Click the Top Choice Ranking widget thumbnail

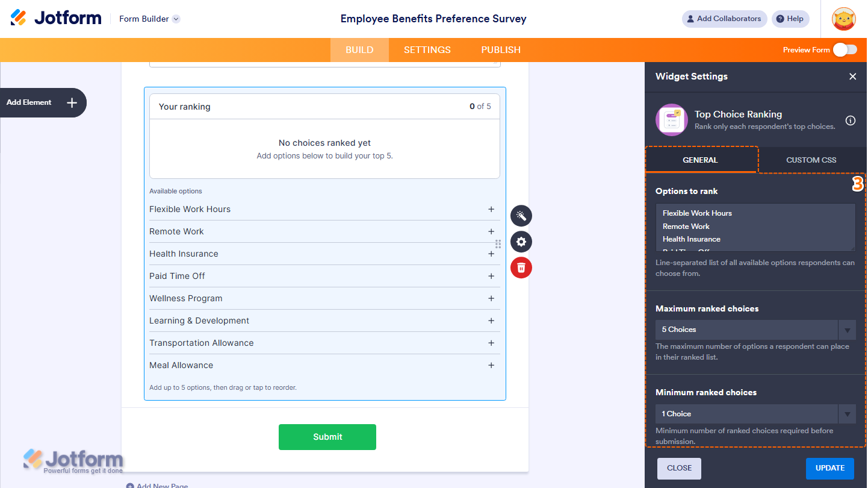pos(671,120)
